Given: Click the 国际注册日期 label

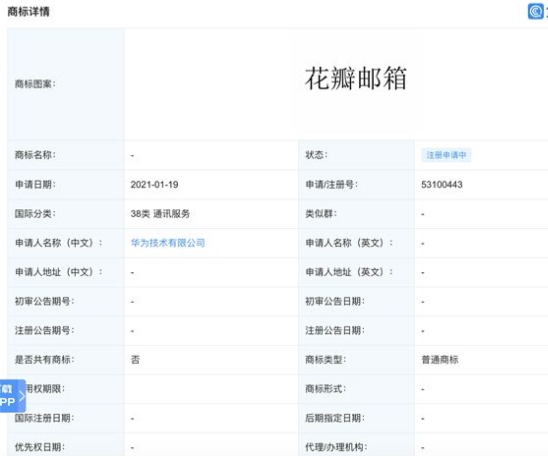Looking at the screenshot, I should 44,418.
